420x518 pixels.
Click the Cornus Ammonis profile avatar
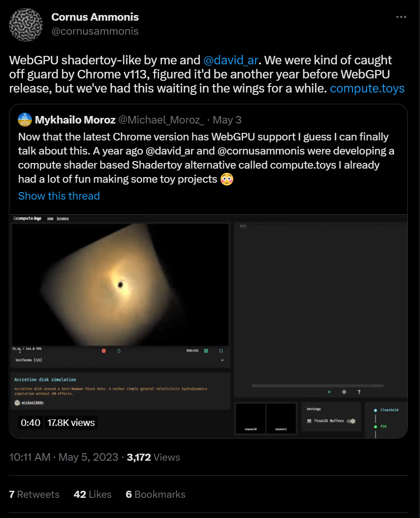click(x=26, y=25)
